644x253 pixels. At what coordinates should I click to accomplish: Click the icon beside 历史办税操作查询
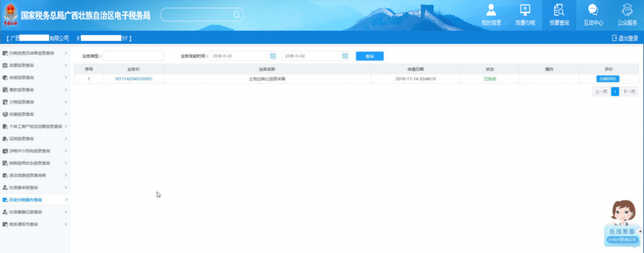(5, 200)
